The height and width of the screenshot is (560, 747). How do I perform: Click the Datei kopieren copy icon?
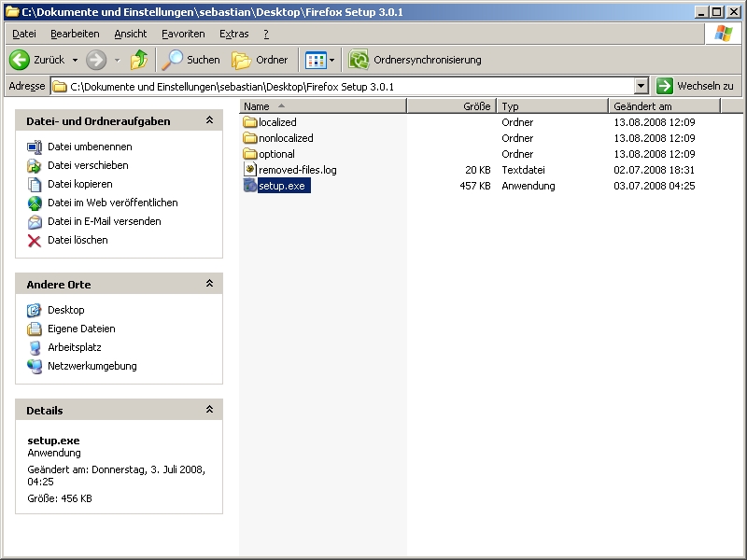coord(35,184)
